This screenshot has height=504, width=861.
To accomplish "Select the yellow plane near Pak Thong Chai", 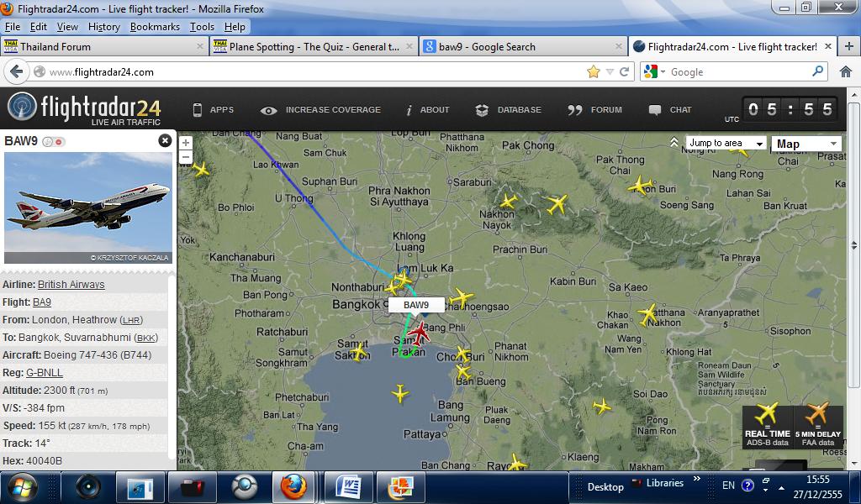I will coord(640,186).
